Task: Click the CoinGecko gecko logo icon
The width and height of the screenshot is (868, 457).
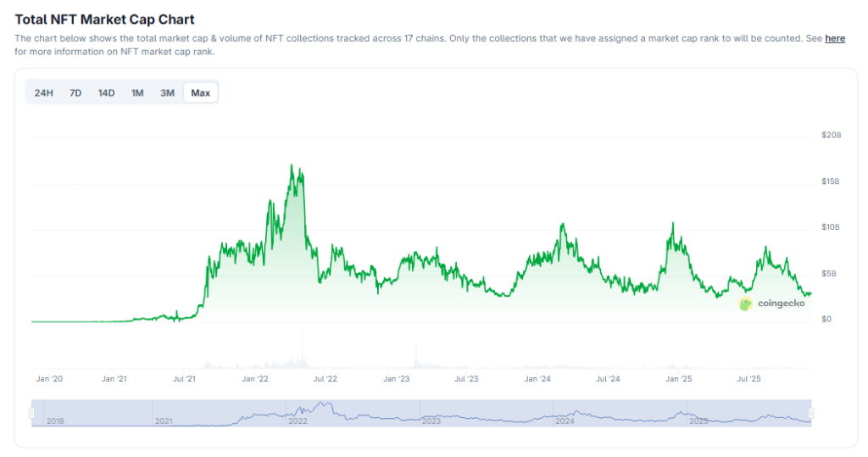Action: click(x=746, y=304)
